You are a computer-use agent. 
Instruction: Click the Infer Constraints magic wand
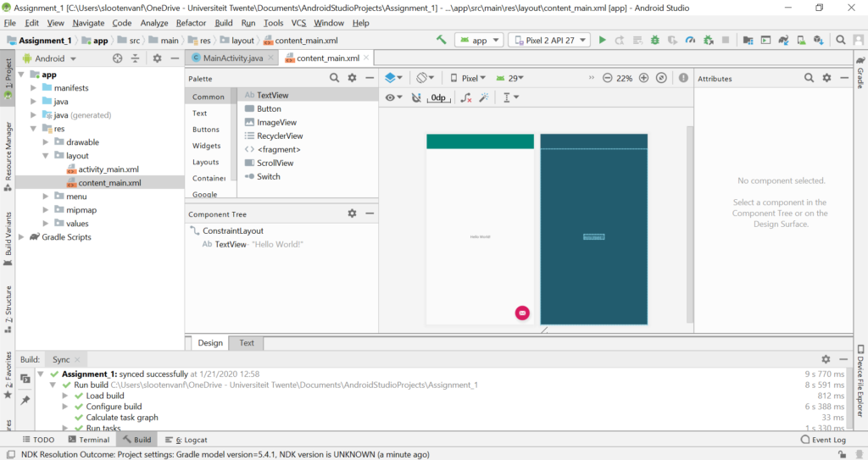484,97
